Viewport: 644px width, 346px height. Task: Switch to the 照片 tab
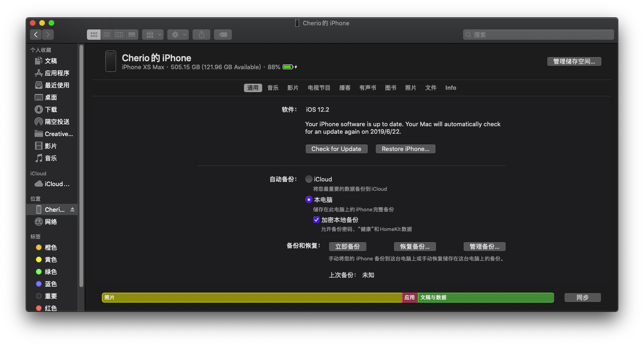tap(411, 88)
